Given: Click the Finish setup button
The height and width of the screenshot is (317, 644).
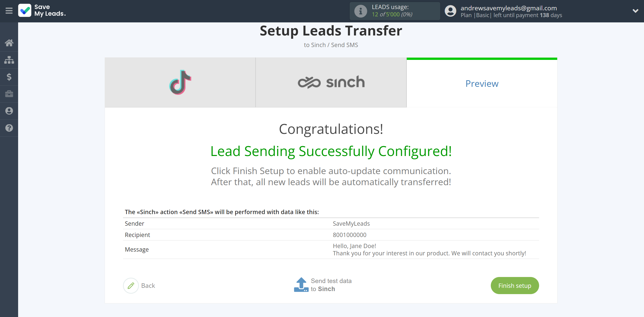Looking at the screenshot, I should pos(515,285).
